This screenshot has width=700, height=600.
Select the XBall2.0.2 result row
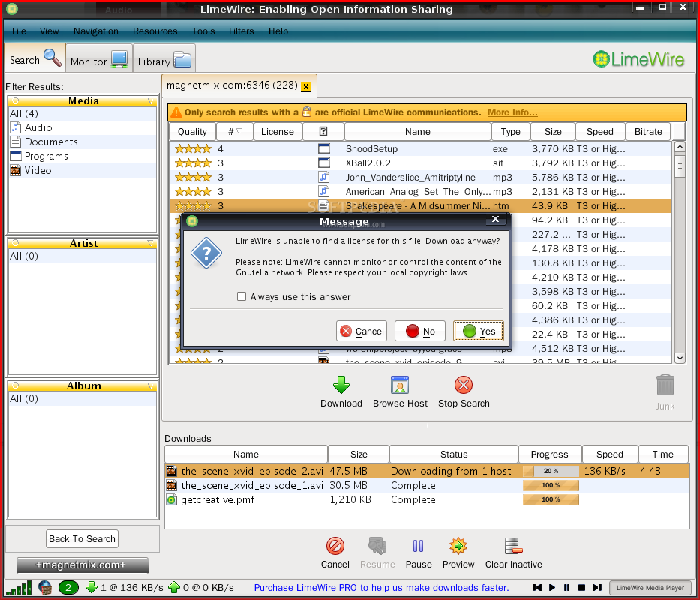[420, 163]
